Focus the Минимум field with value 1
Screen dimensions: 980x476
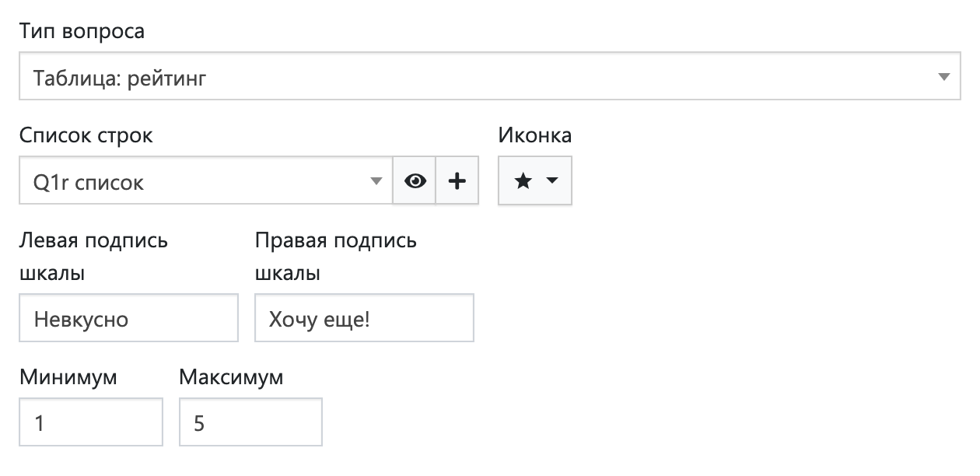coord(91,422)
